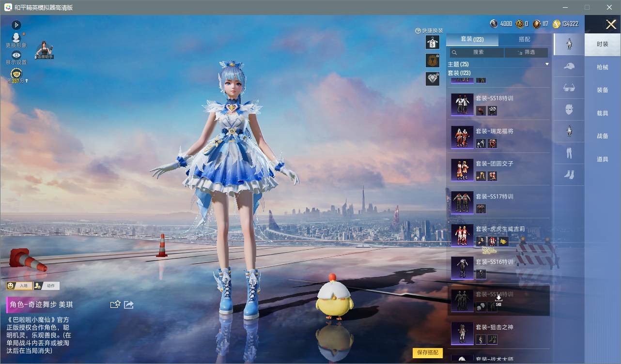The height and width of the screenshot is (364, 621).
Task: Open the 战备 menu item
Action: (x=603, y=136)
